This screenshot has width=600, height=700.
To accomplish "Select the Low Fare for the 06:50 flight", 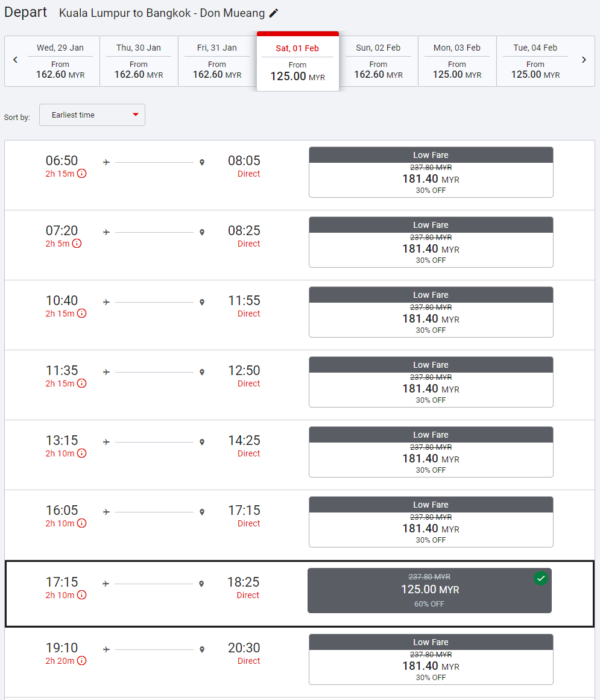I will [431, 172].
